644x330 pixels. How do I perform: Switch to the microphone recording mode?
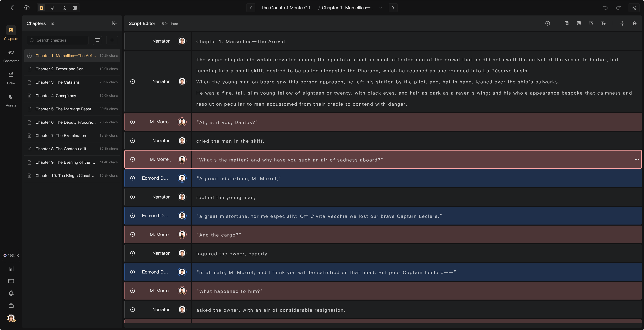pos(52,8)
